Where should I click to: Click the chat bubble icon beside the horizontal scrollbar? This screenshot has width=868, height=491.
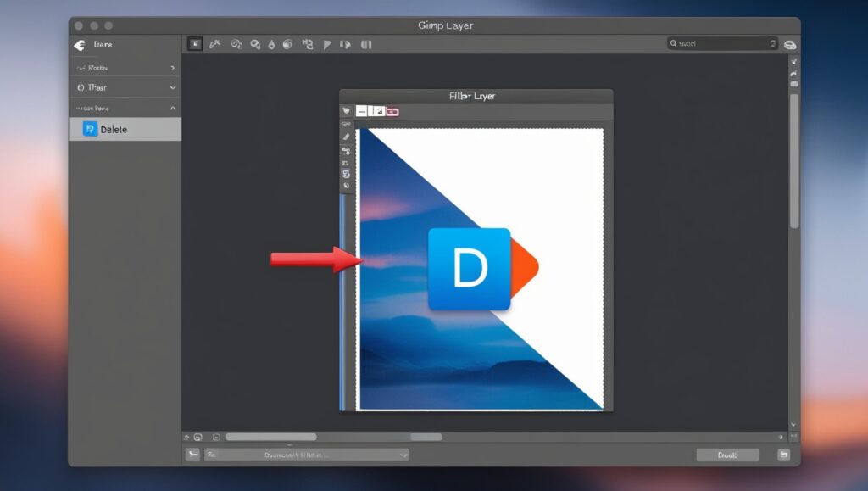coord(198,438)
